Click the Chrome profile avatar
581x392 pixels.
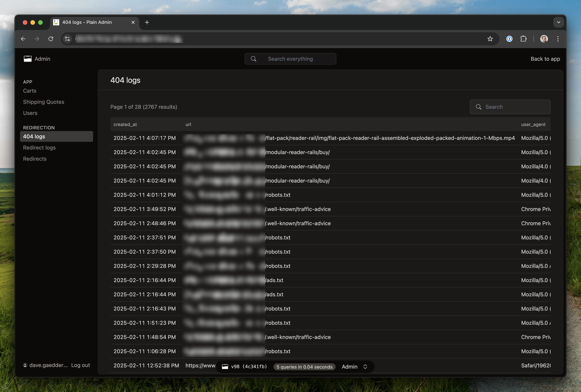pos(544,39)
